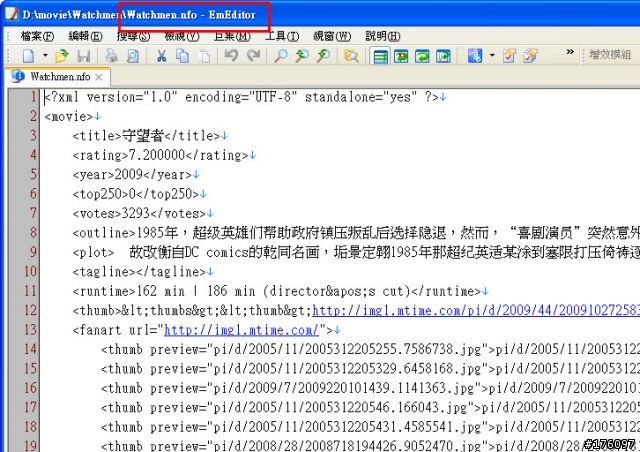Create a new file with the New icon
640x452 pixels.
tap(28, 56)
